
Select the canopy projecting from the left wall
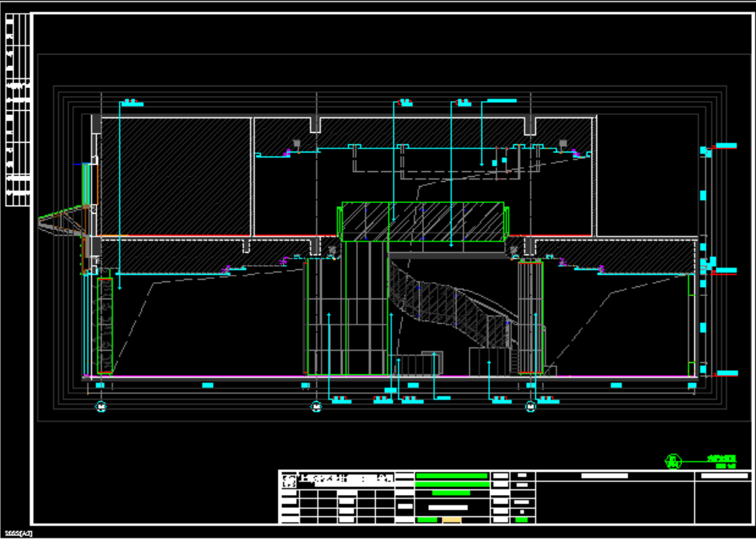tap(62, 222)
